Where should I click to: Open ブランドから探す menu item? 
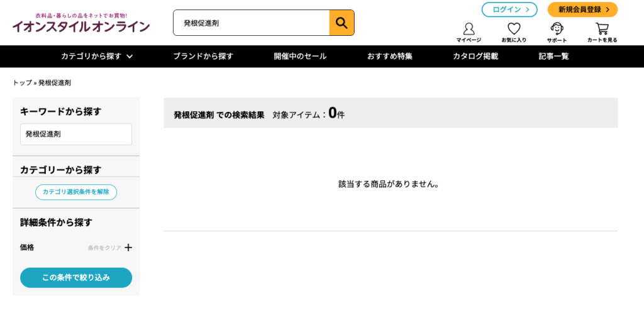[203, 56]
